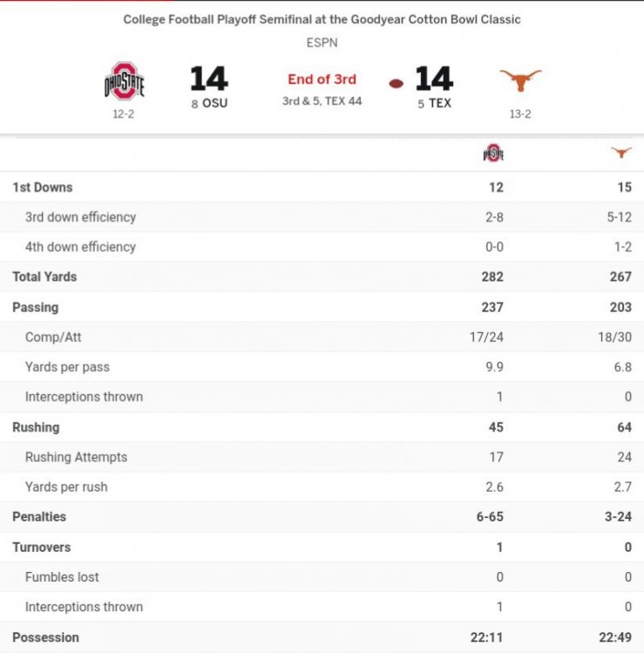Click the small Texas Longhorns column header icon

tap(621, 153)
